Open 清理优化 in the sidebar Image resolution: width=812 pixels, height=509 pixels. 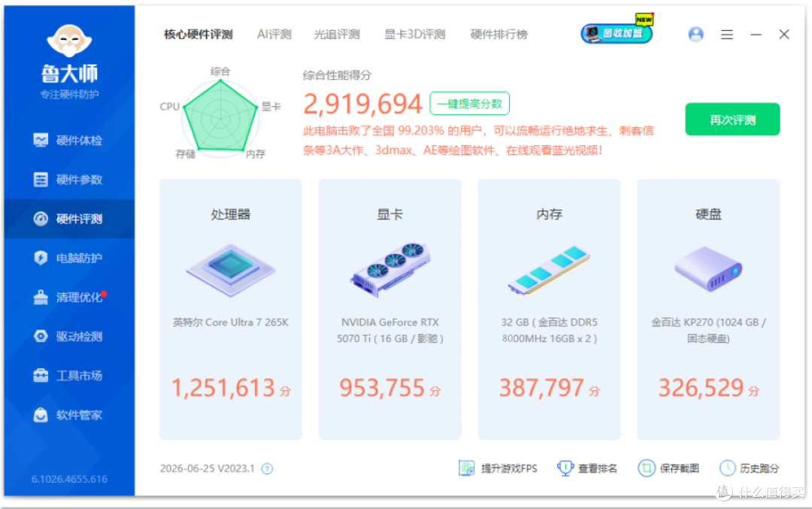point(69,297)
